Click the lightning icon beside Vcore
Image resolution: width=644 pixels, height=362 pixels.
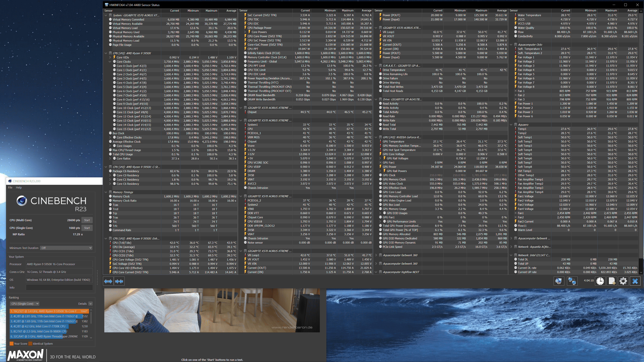(245, 146)
